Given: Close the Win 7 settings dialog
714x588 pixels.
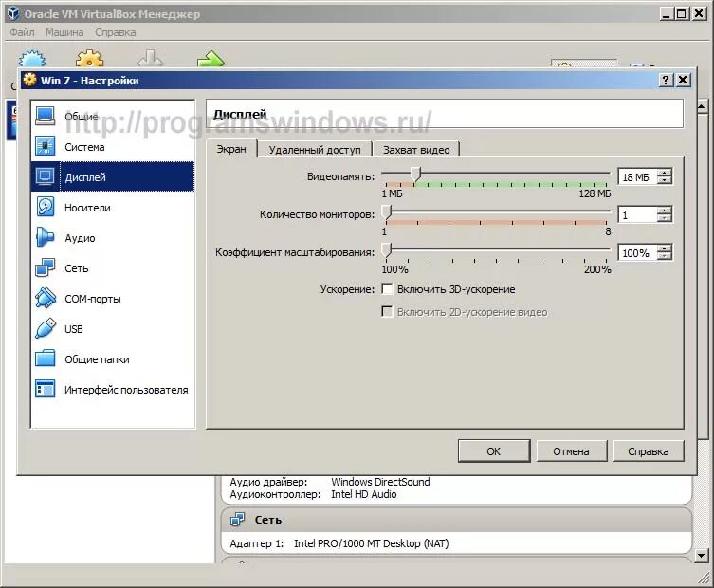Looking at the screenshot, I should [x=683, y=81].
